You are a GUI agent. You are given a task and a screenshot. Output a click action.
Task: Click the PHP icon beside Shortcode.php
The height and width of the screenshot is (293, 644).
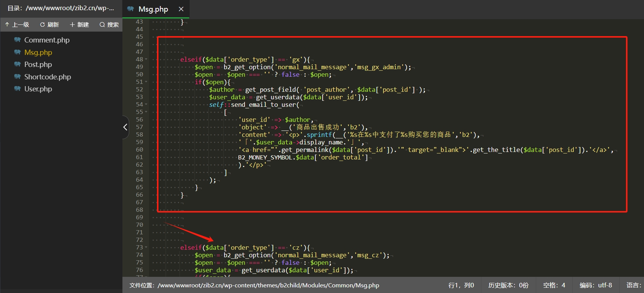point(17,77)
